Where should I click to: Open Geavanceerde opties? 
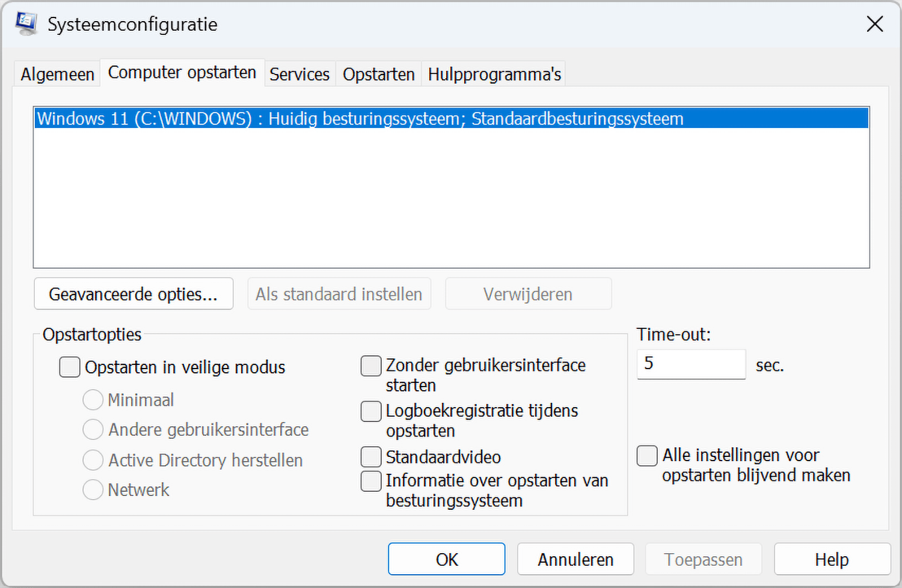133,294
